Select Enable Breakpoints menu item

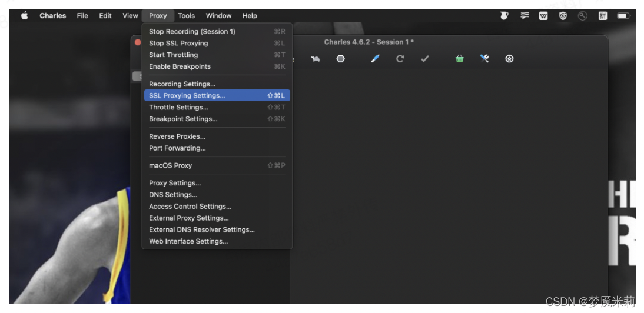(217, 66)
